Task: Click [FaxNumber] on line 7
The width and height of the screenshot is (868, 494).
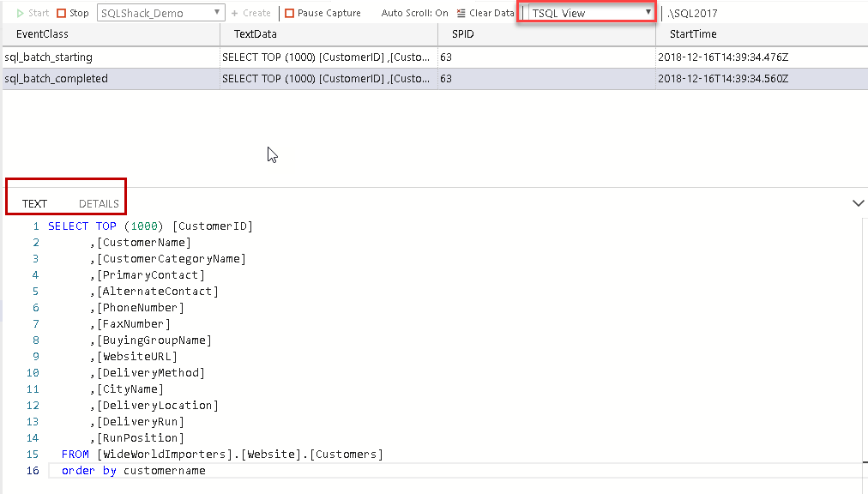Action: click(134, 324)
